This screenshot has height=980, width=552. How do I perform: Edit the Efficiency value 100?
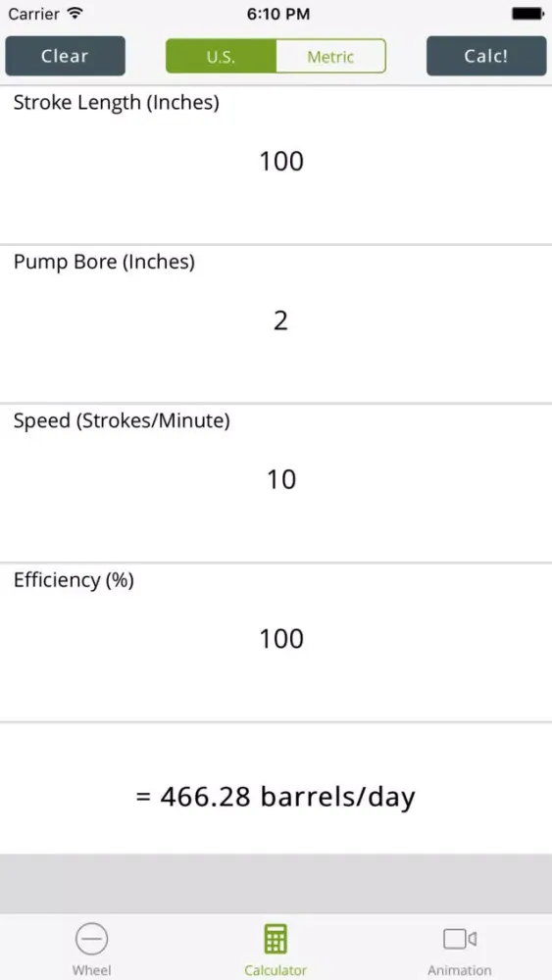pos(281,639)
